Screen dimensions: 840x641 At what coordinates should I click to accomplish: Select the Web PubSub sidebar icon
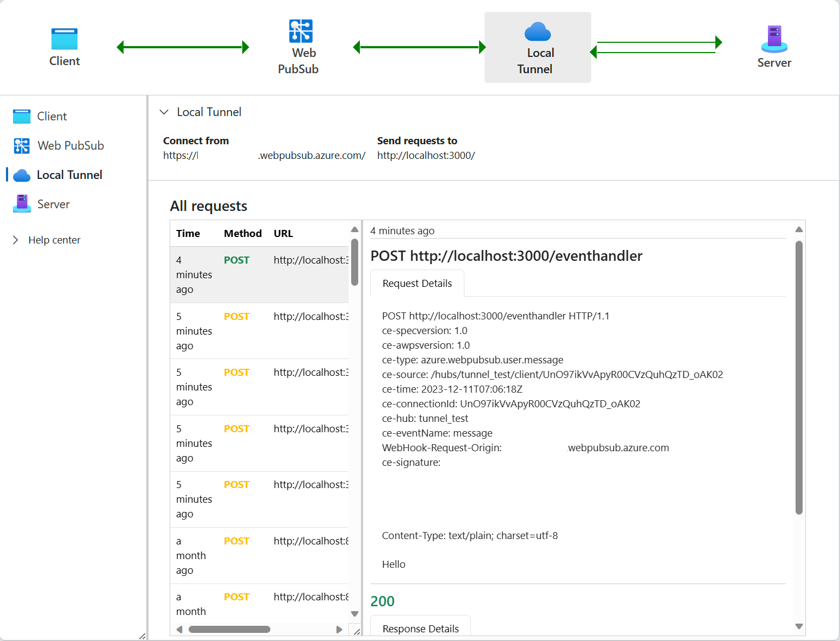[21, 145]
